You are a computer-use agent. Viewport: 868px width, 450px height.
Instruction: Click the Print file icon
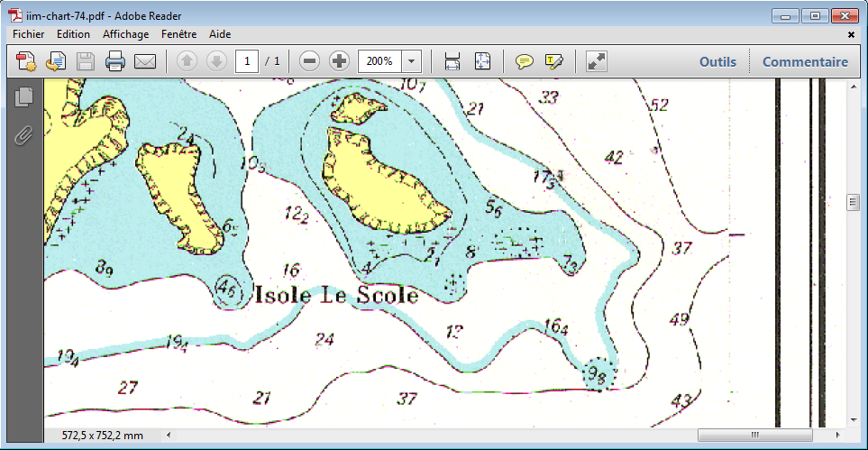pos(114,61)
